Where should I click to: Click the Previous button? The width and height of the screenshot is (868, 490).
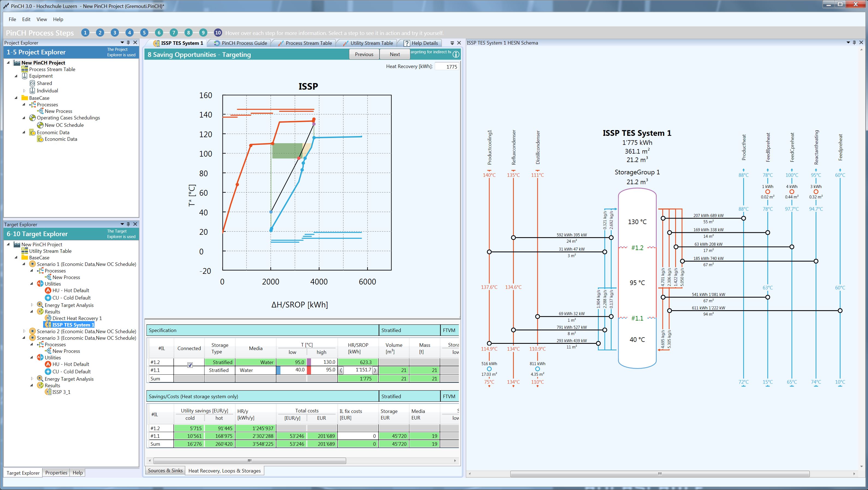[x=364, y=54]
